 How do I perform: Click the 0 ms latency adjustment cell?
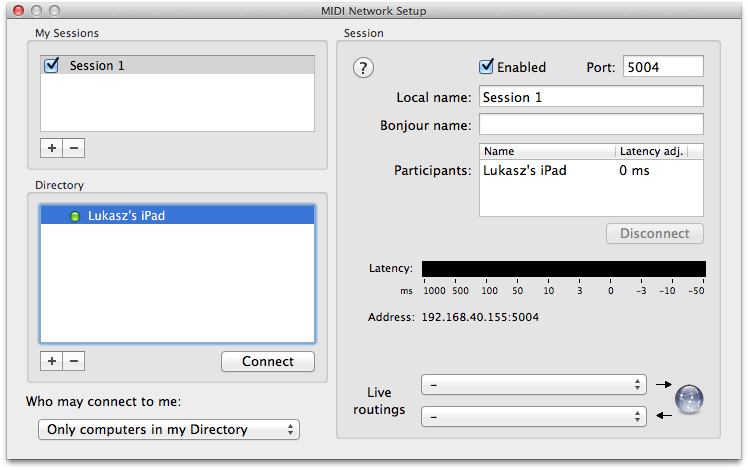634,170
